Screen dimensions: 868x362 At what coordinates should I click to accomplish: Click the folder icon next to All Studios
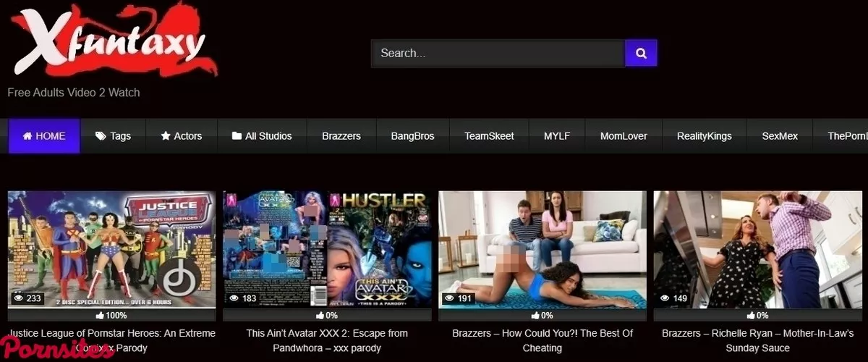[237, 136]
